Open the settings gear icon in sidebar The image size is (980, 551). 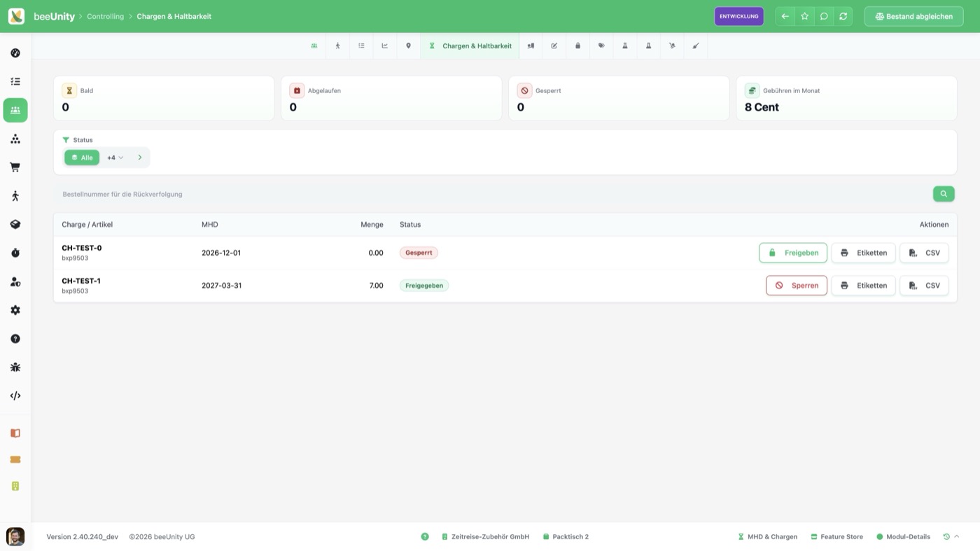pos(15,310)
